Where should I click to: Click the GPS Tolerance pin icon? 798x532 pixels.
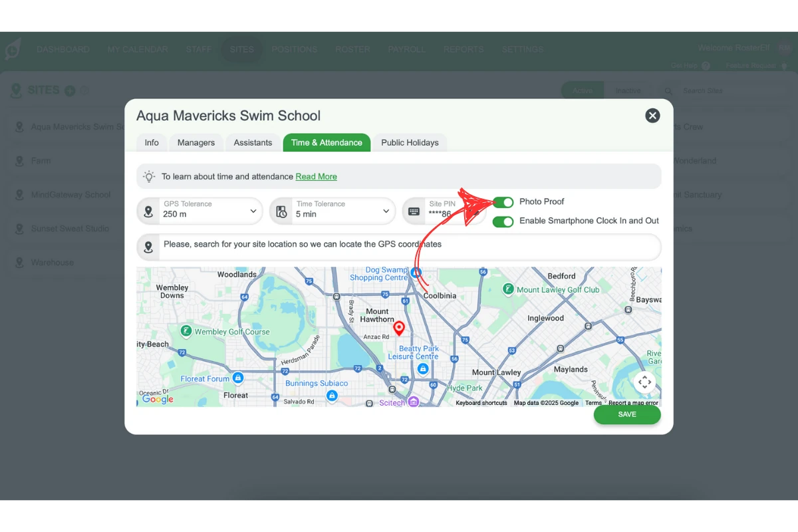point(148,211)
